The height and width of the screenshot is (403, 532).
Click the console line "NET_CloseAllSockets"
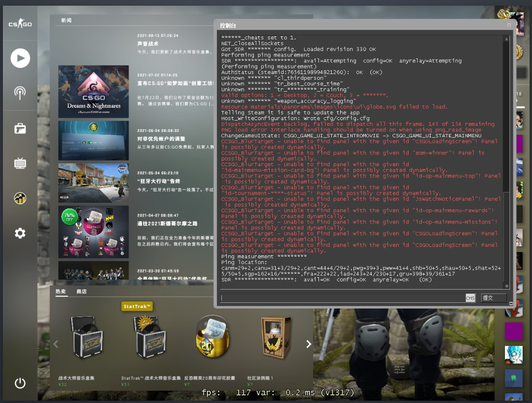[x=252, y=43]
